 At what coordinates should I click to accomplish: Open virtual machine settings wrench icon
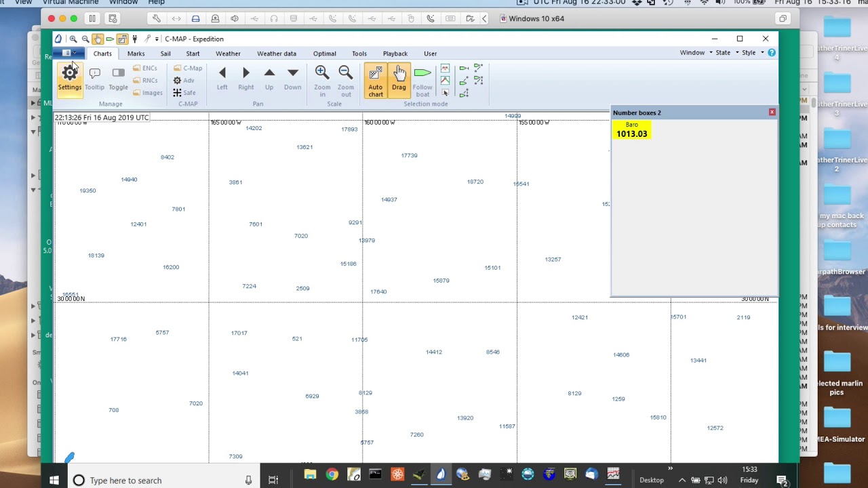click(x=157, y=18)
